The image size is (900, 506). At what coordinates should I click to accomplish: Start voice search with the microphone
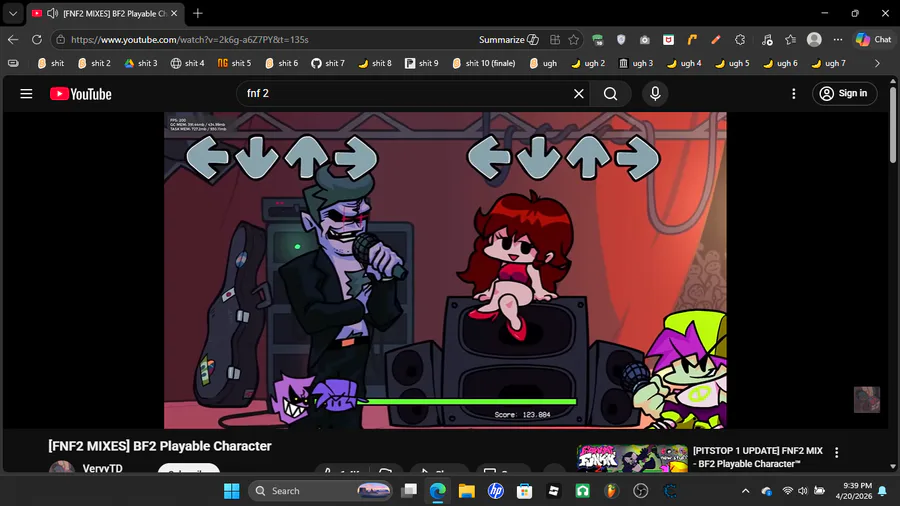click(x=655, y=94)
